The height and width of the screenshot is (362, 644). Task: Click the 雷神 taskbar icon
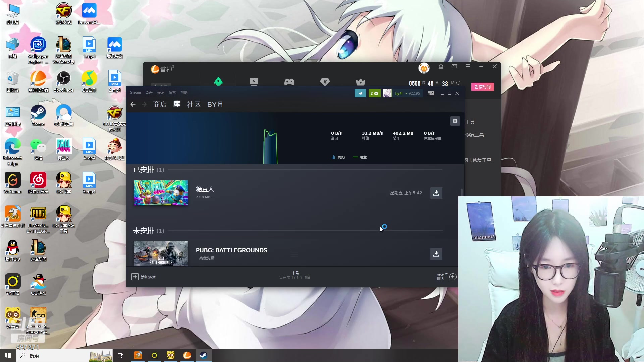[x=187, y=355]
